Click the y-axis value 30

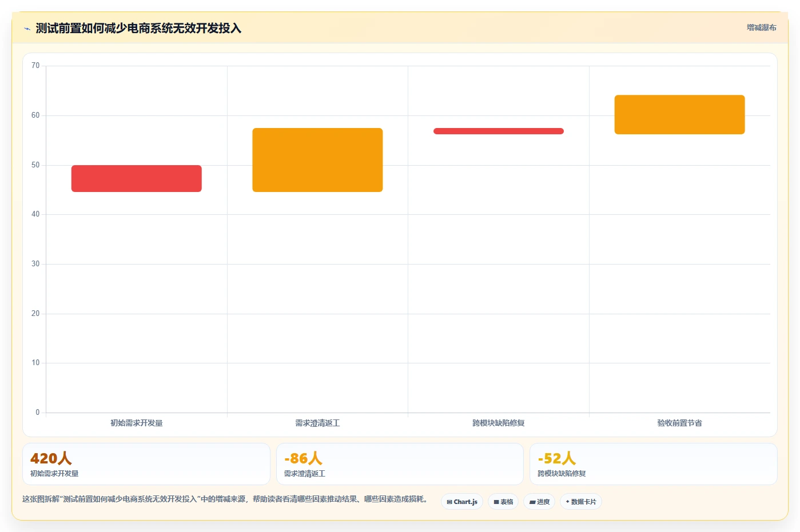coord(35,264)
